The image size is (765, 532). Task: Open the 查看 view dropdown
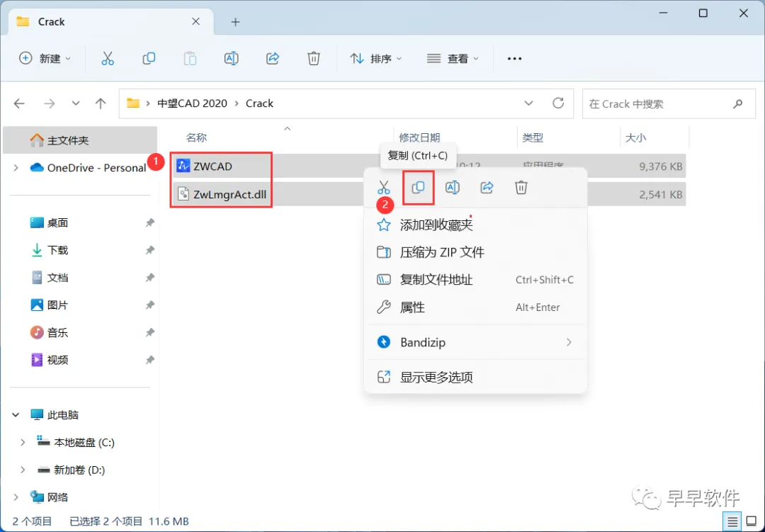click(x=453, y=59)
